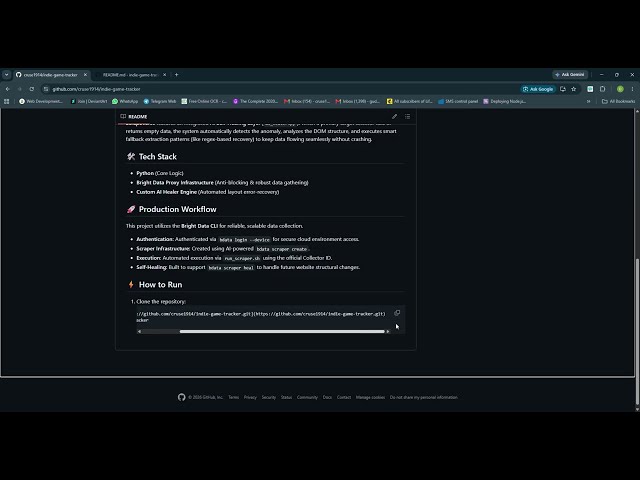Click the Security footer link
This screenshot has width=640, height=480.
tap(269, 397)
